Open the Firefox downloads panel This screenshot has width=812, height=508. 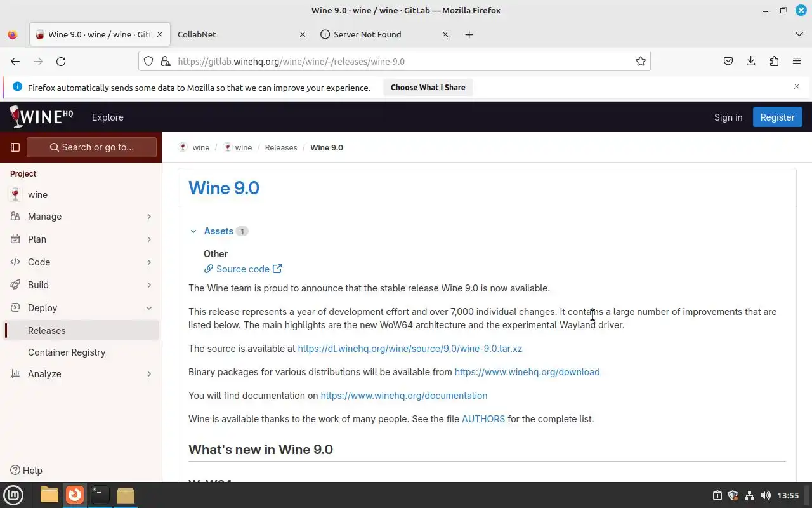751,61
